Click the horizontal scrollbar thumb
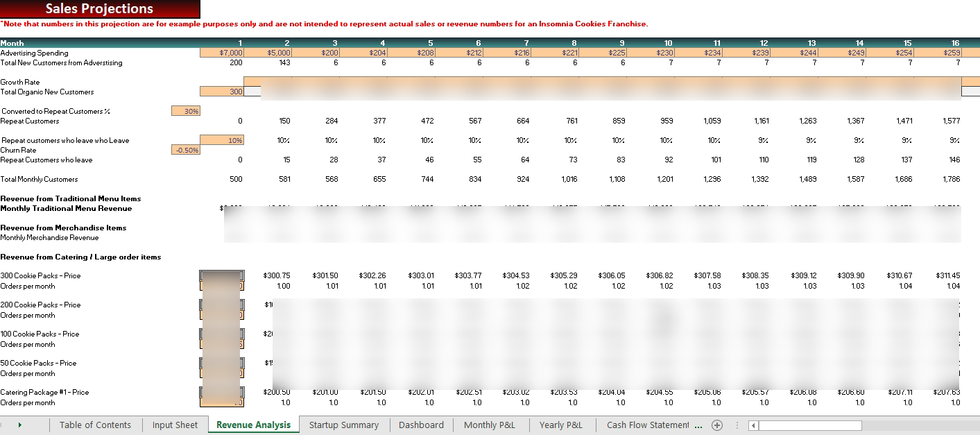 [810, 425]
